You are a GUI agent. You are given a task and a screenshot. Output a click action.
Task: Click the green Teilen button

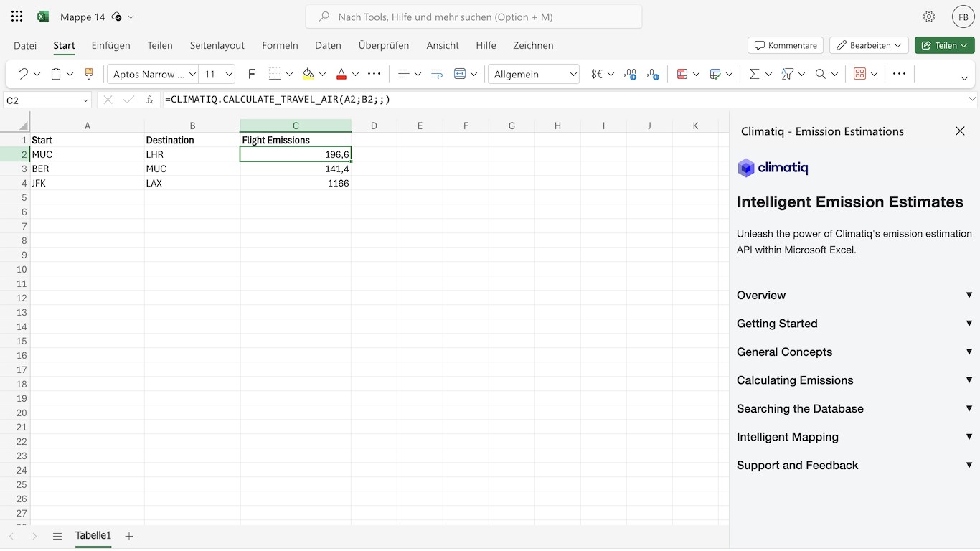tap(945, 45)
